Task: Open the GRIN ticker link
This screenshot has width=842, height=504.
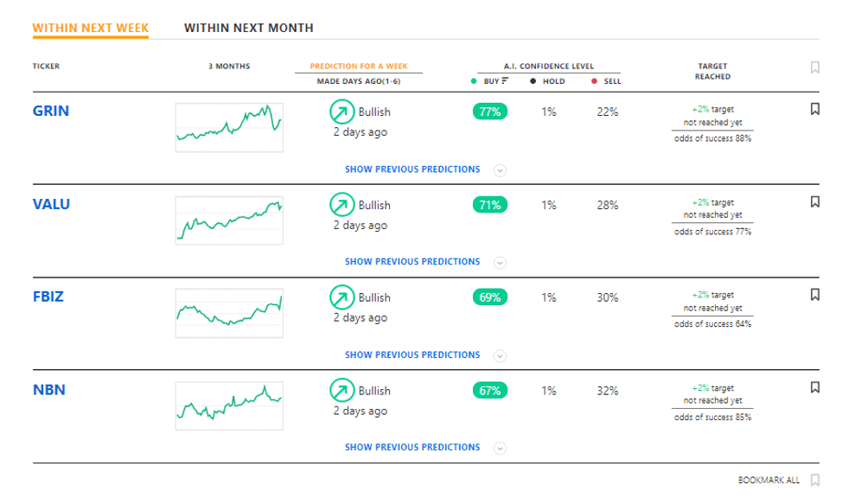Action: click(51, 112)
